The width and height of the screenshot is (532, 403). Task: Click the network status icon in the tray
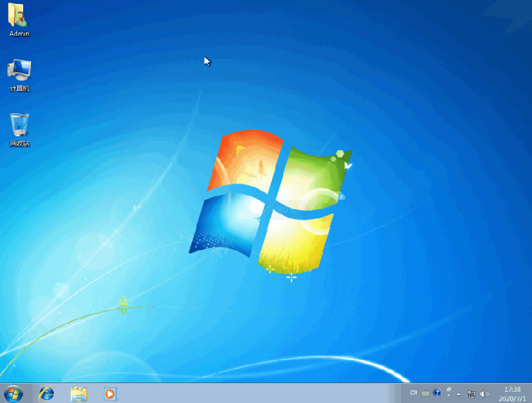(472, 394)
